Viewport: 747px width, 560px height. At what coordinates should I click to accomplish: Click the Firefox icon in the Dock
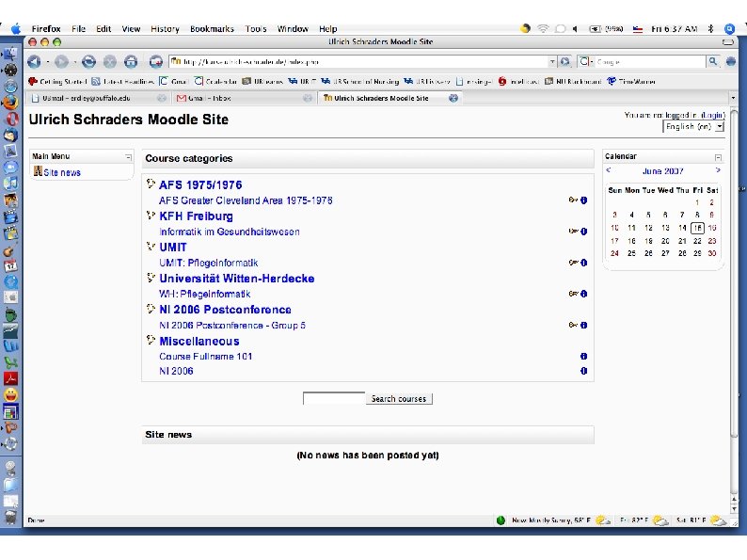click(10, 103)
